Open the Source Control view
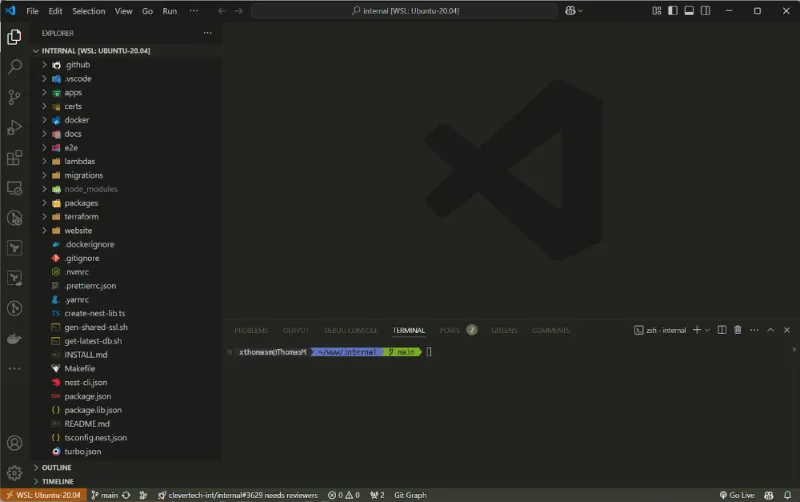The height and width of the screenshot is (502, 800). 14,97
